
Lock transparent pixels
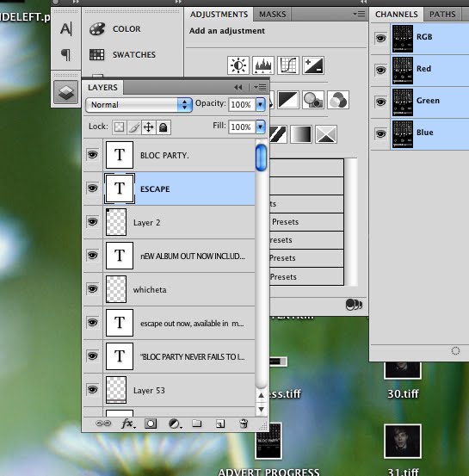tap(119, 127)
